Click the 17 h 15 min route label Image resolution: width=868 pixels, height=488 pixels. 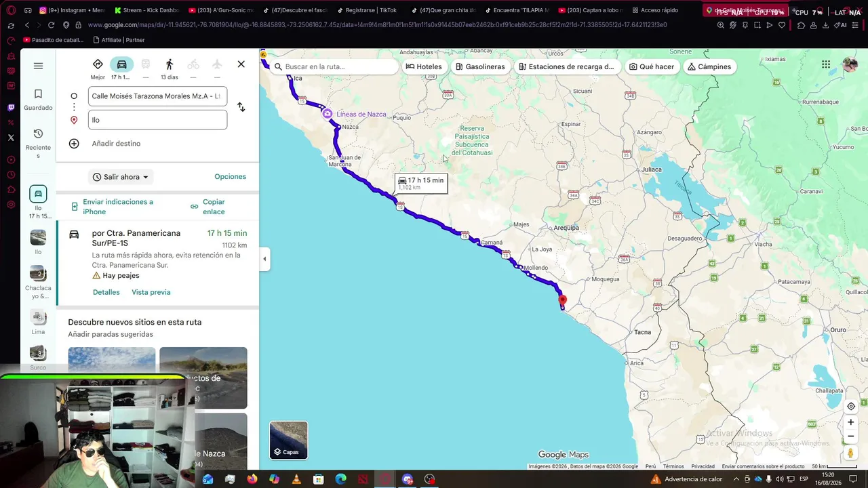point(421,183)
